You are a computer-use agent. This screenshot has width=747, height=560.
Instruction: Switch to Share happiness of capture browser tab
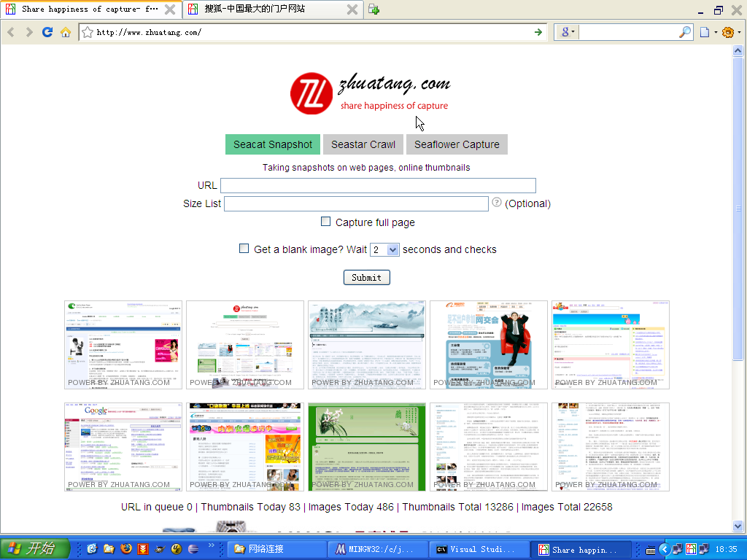90,9
